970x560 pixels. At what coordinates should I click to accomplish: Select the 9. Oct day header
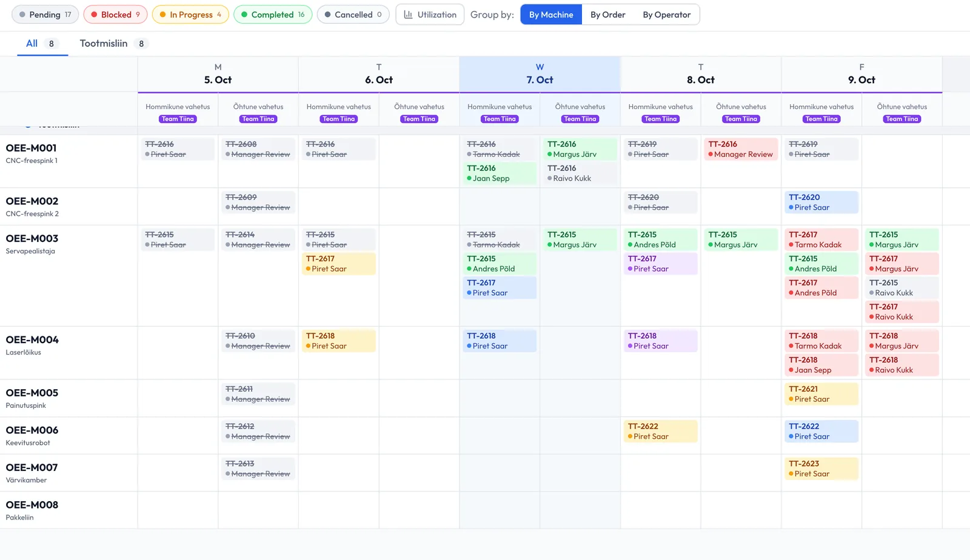coord(861,74)
